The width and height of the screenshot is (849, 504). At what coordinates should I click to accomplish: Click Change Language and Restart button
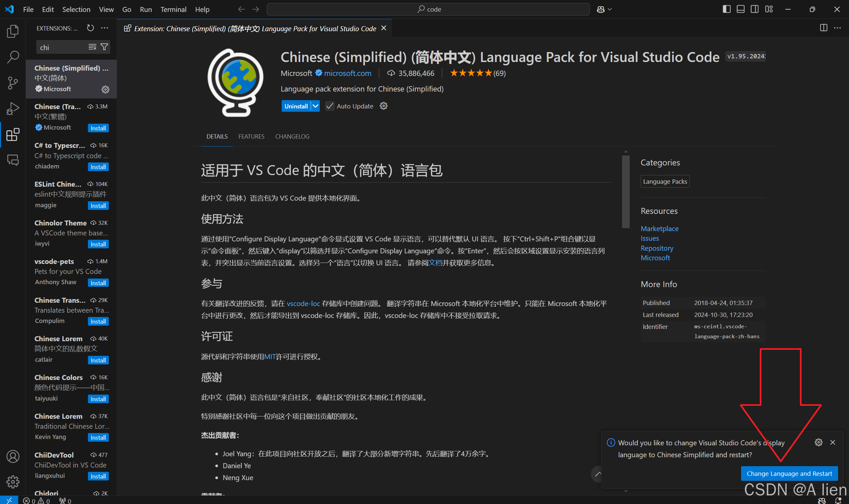pyautogui.click(x=789, y=473)
